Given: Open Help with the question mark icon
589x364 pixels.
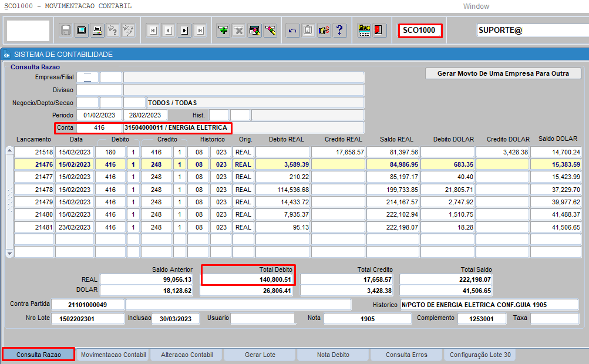Looking at the screenshot, I should click(339, 31).
